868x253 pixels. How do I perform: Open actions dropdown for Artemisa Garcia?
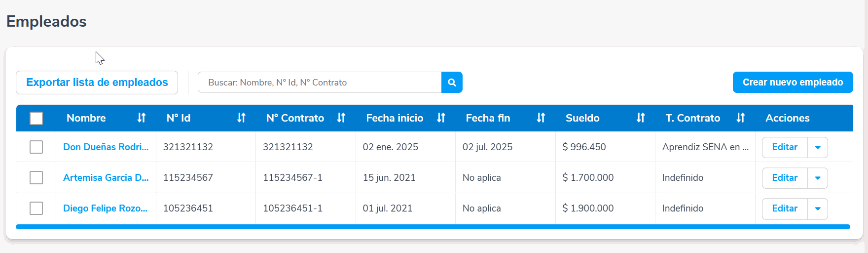pyautogui.click(x=817, y=178)
